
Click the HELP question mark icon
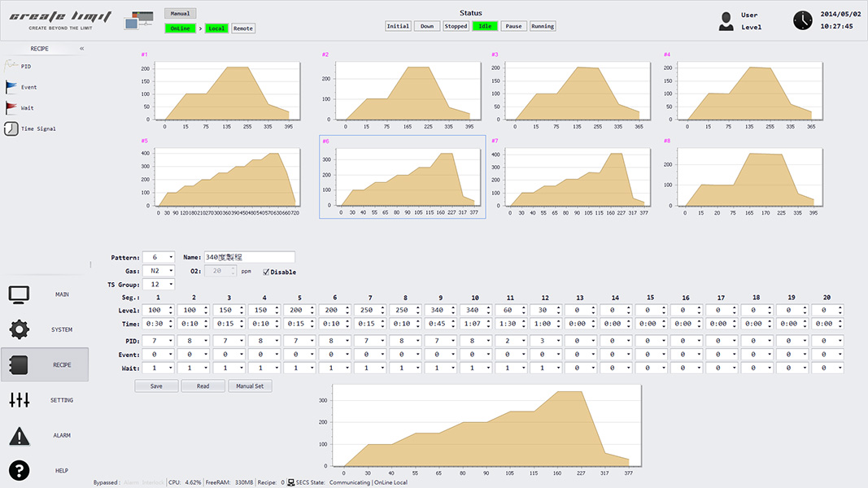[19, 470]
